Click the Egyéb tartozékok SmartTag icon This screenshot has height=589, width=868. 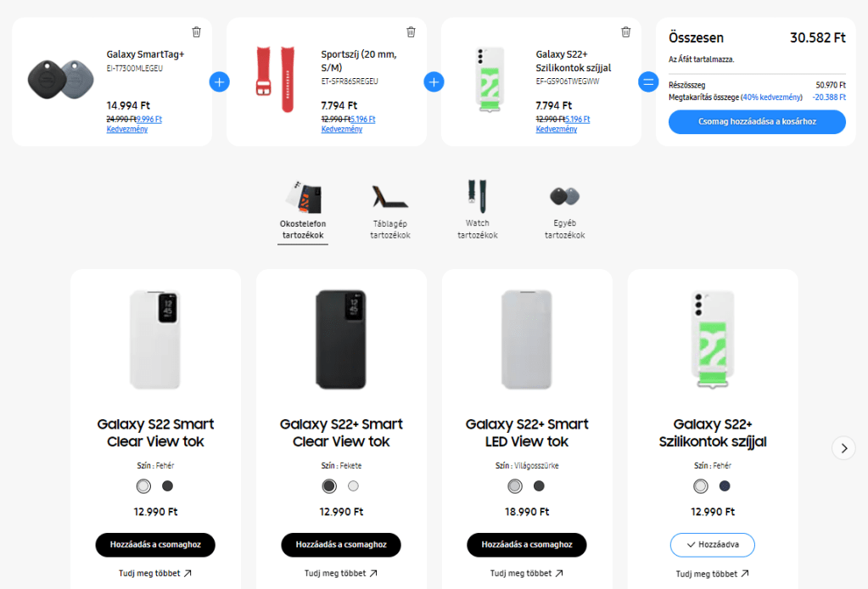click(x=564, y=196)
